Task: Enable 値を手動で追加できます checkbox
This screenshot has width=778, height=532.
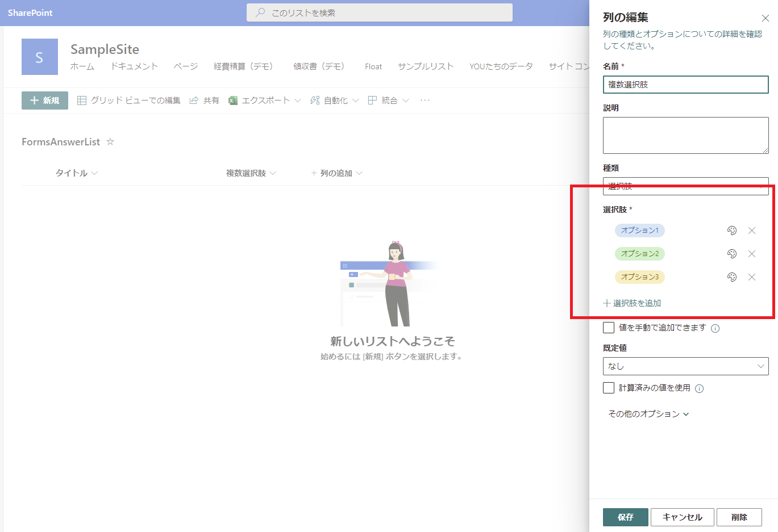Action: [x=609, y=328]
